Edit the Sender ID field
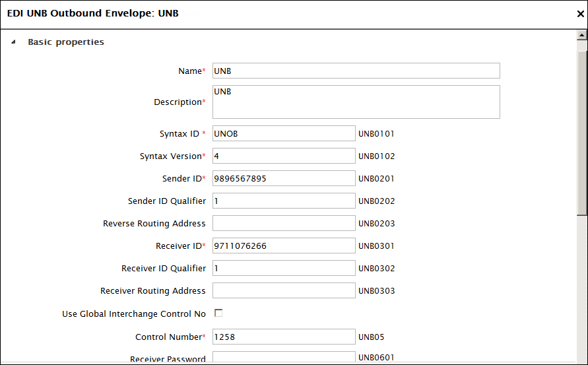588x365 pixels. 284,179
